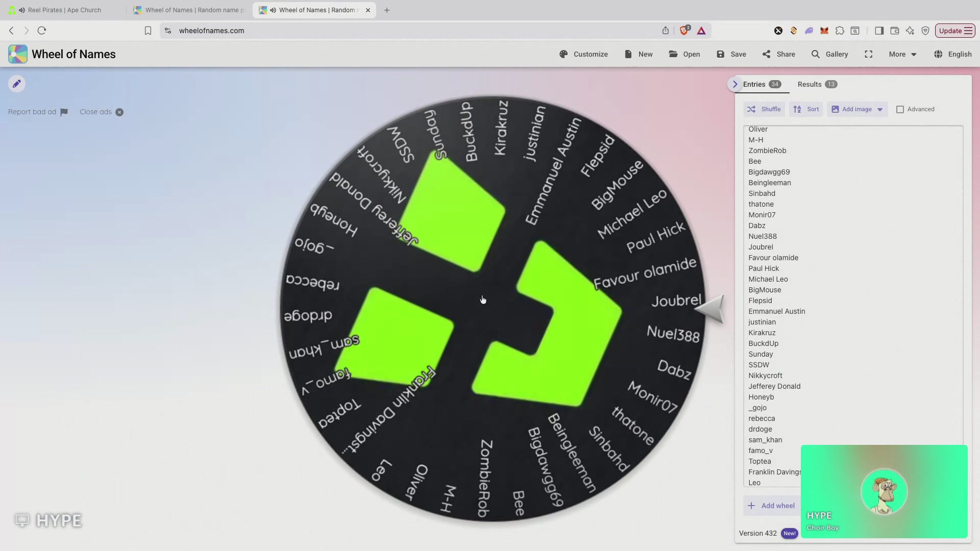Click the browser share icon in address bar

pyautogui.click(x=666, y=31)
